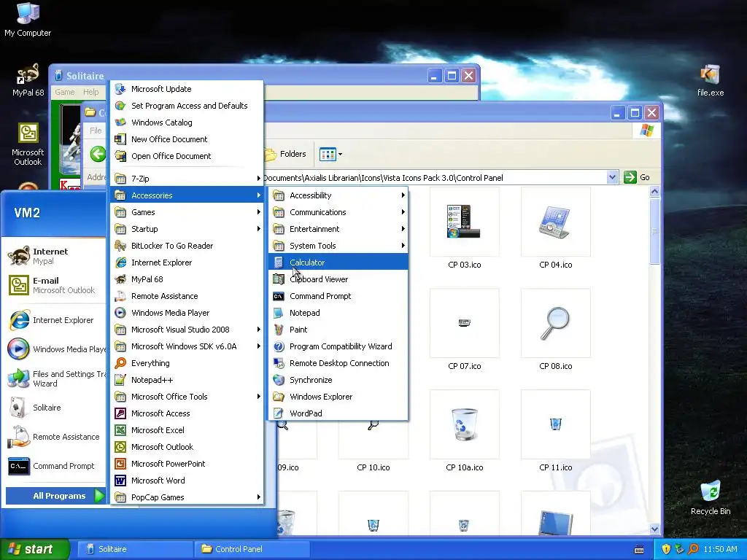Click the BitLocker To Go Reader icon

[120, 246]
